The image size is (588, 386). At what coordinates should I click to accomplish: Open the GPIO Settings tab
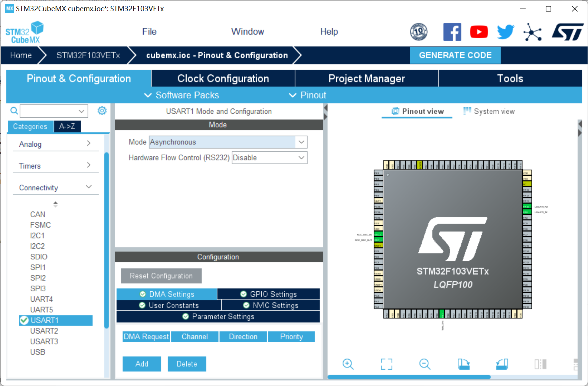click(269, 294)
